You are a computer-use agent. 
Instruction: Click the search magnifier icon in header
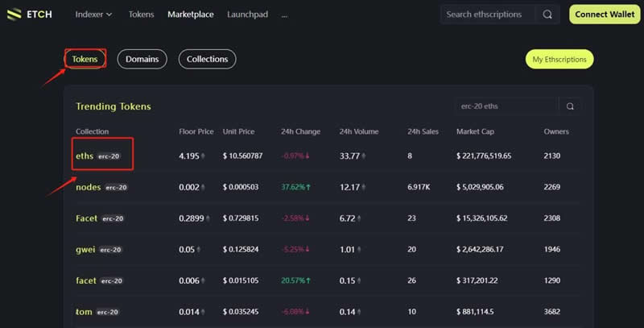(547, 15)
